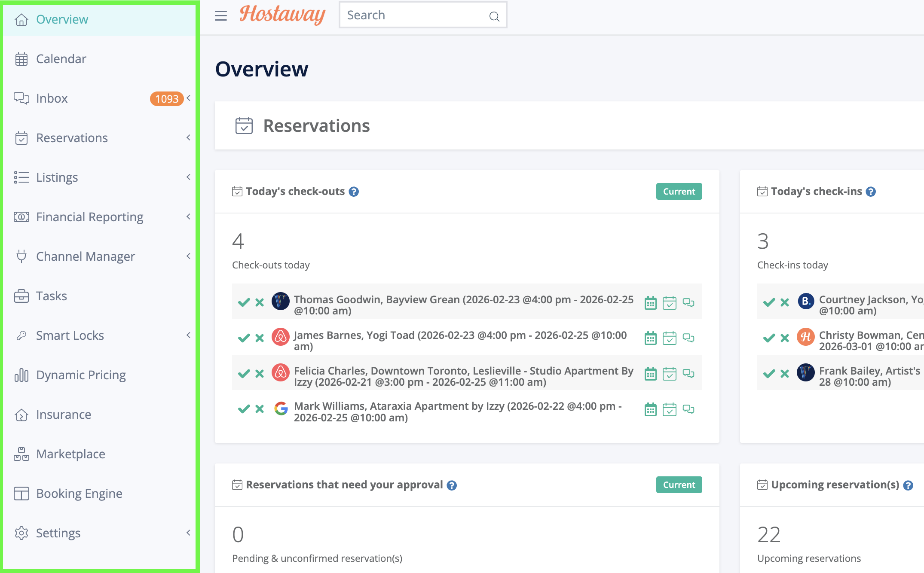The image size is (924, 573).
Task: Click the help icon beside Today's check-ins
Action: (871, 192)
